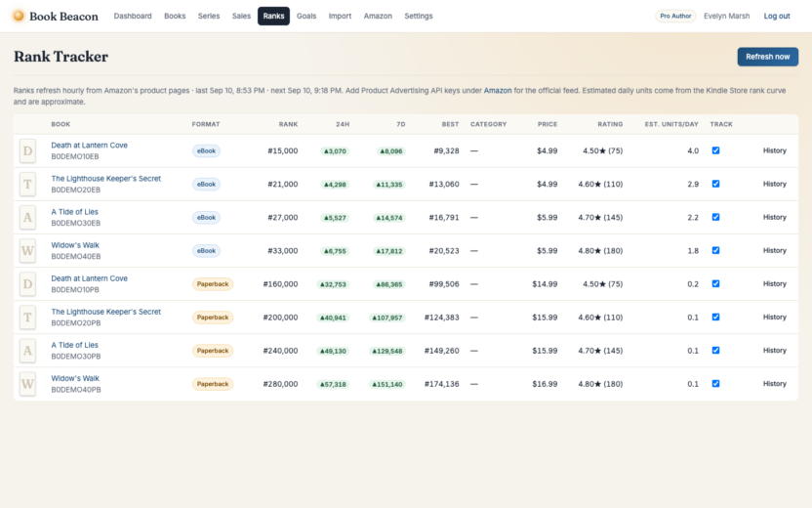Screen dimensions: 812x508
Task: Toggle tracking for Widow's Walk eBook
Action: [715, 250]
